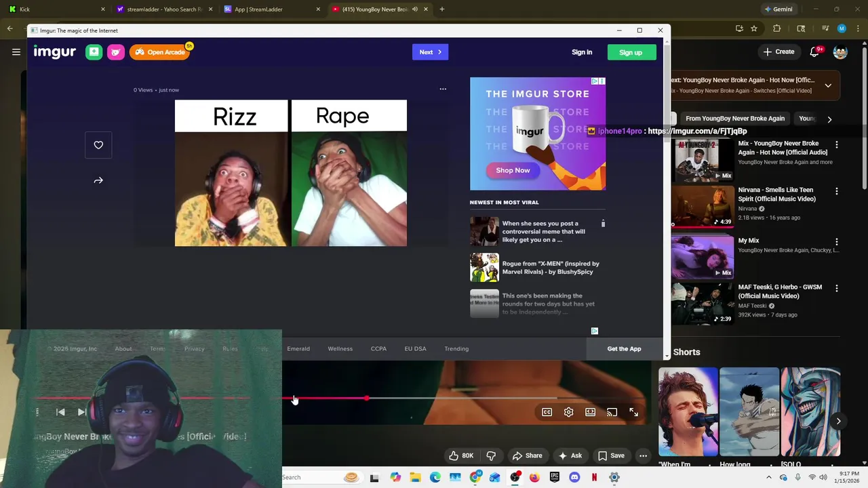The height and width of the screenshot is (488, 868).
Task: Show hidden system tray icons
Action: click(x=769, y=477)
